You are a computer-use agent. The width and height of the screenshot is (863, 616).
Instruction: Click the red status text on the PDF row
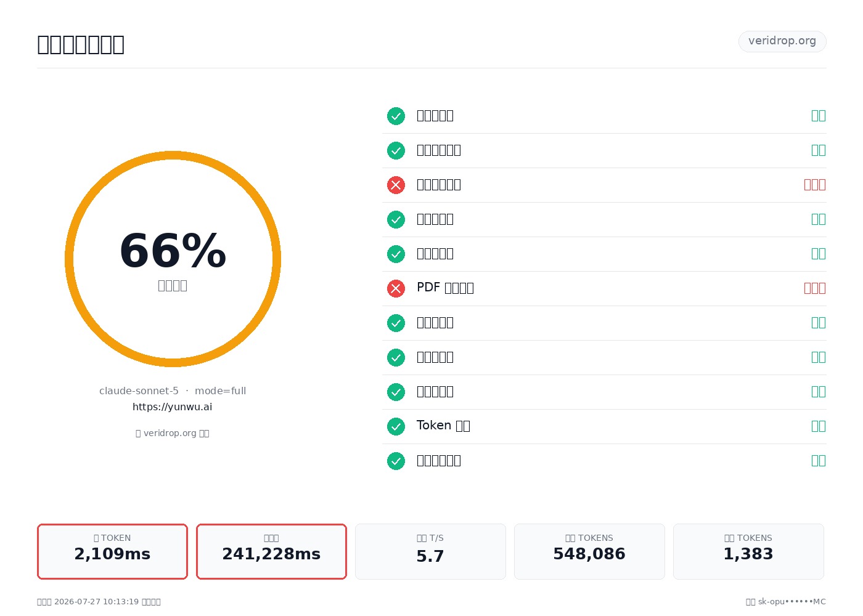tap(814, 288)
